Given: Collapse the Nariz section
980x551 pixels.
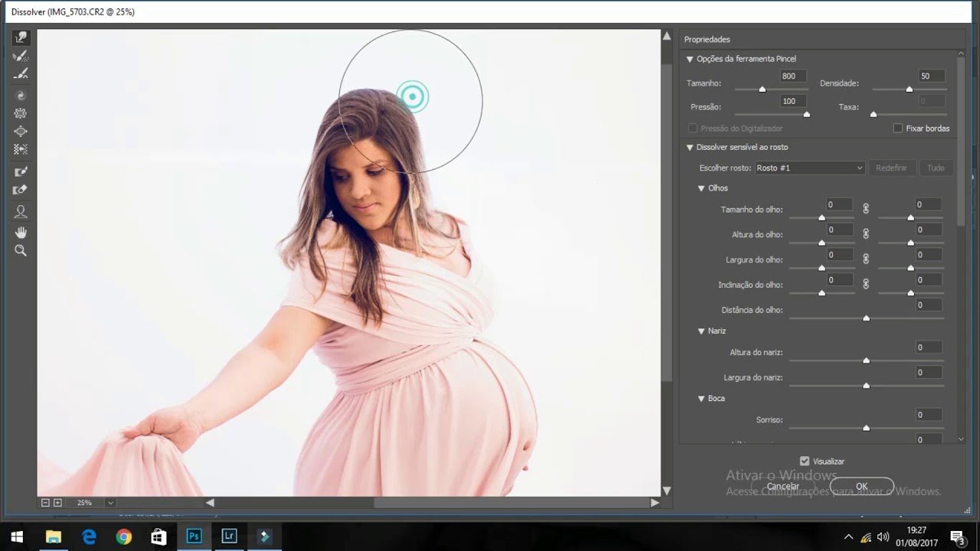Looking at the screenshot, I should tap(701, 331).
